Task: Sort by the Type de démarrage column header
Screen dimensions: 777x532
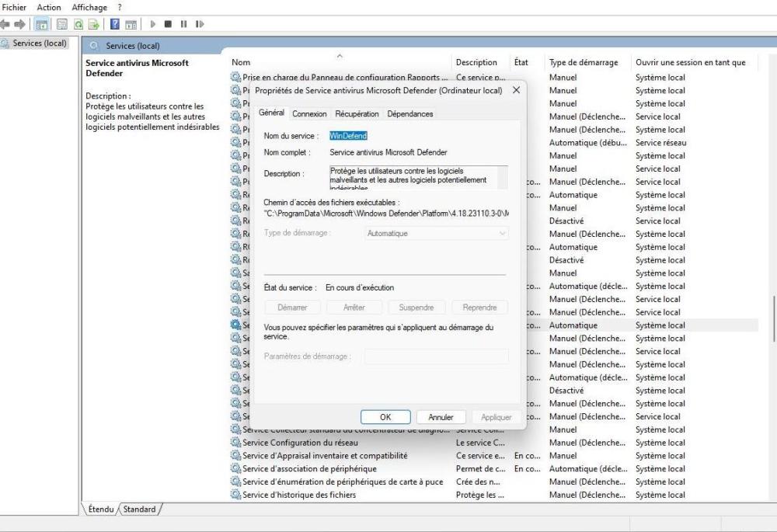Action: [x=583, y=62]
